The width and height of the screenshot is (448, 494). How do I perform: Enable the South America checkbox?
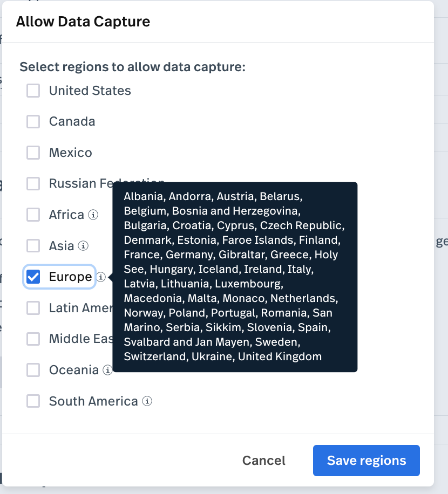tap(33, 401)
